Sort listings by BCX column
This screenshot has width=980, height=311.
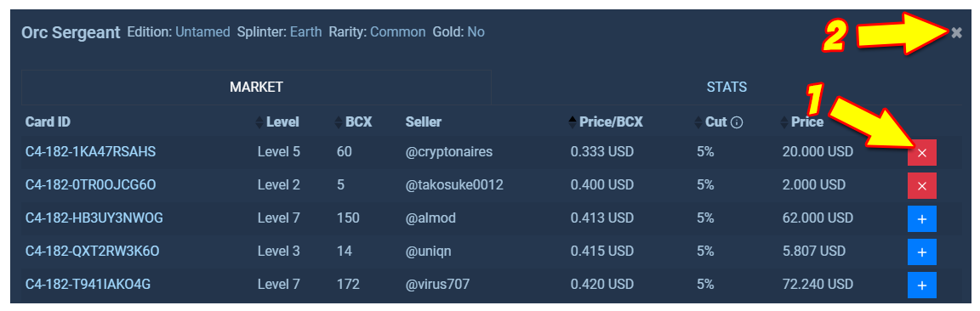pos(354,122)
